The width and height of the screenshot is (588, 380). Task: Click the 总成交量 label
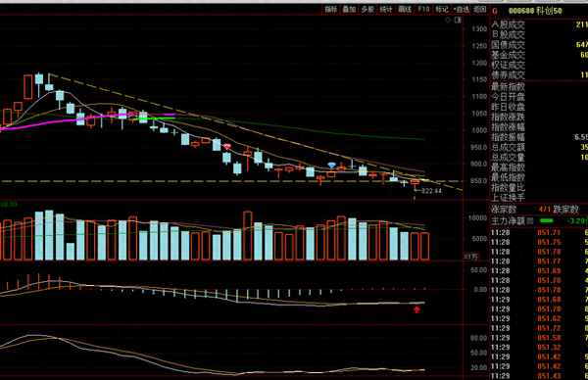(x=508, y=158)
